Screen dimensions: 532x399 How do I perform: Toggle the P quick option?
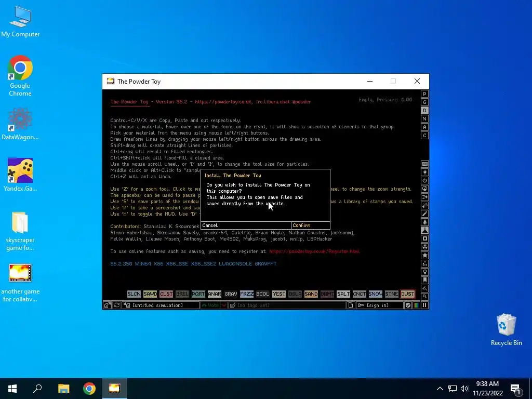[x=425, y=94]
